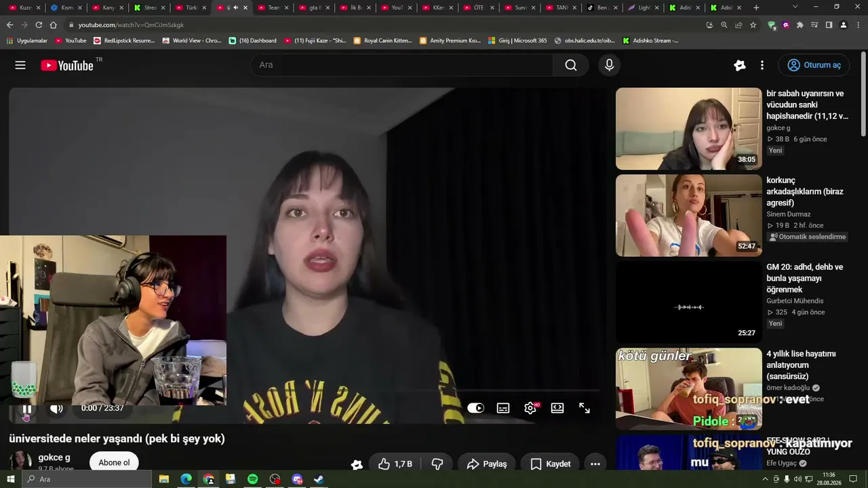Screen dimensions: 868x488
Task: Open the Windows notification center
Action: point(853,479)
